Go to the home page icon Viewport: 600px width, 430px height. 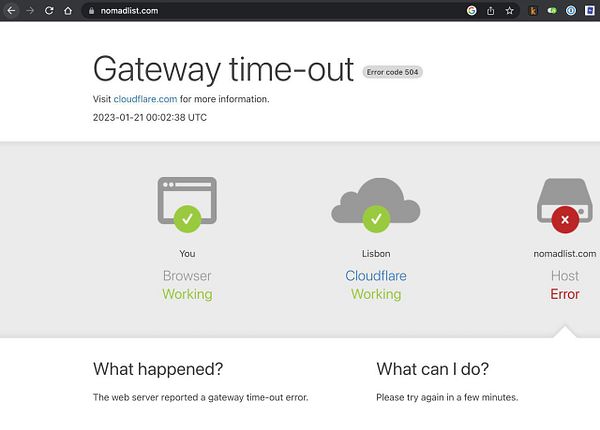(68, 11)
